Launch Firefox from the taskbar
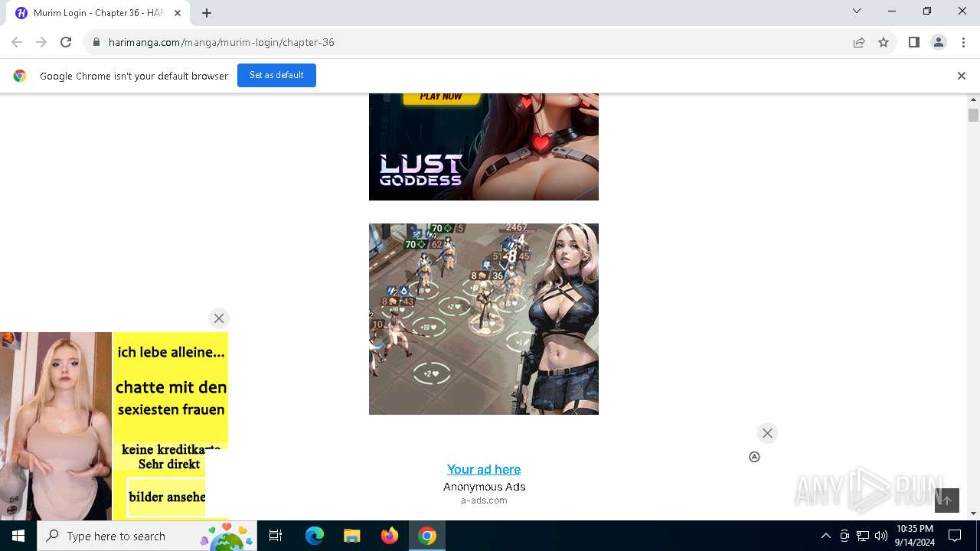Screen dimensions: 980x551 (389, 536)
